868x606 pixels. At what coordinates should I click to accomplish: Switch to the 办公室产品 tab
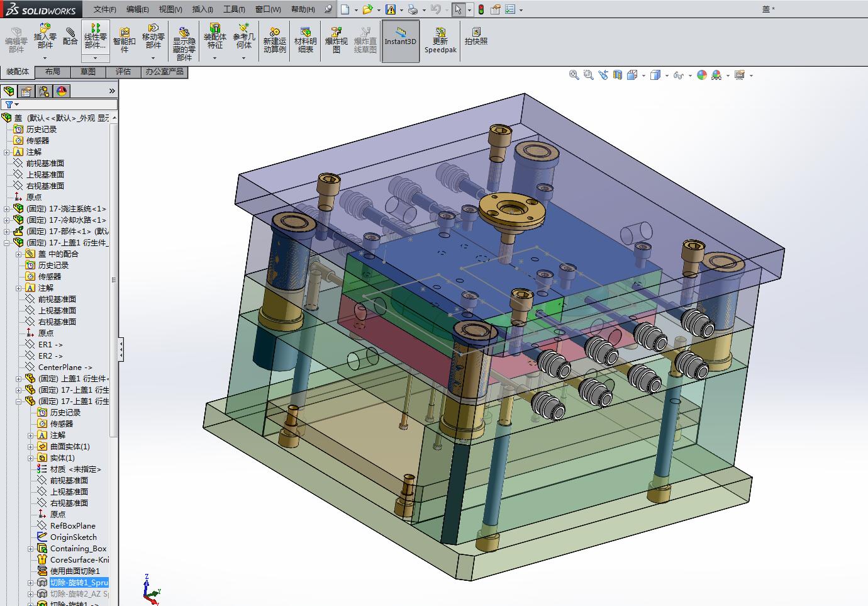[165, 72]
